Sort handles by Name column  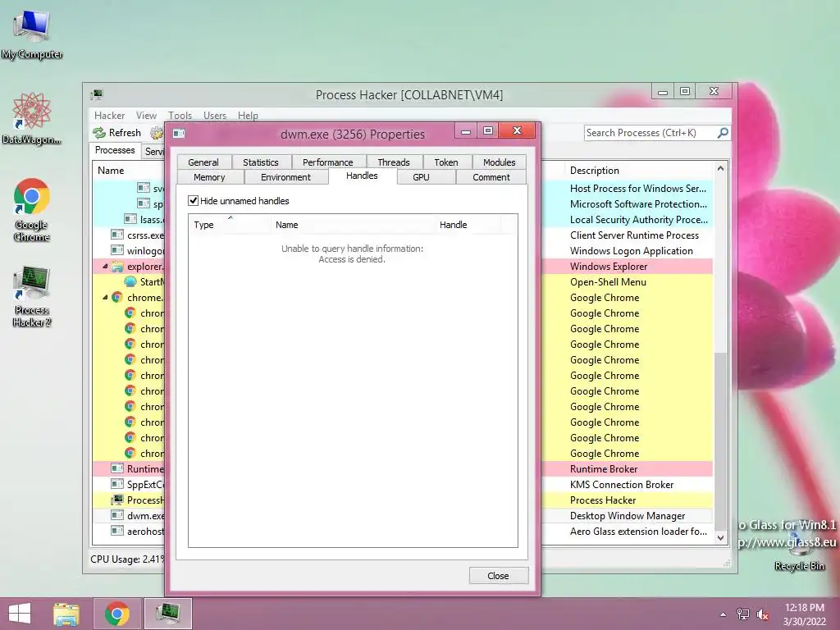[x=354, y=225]
